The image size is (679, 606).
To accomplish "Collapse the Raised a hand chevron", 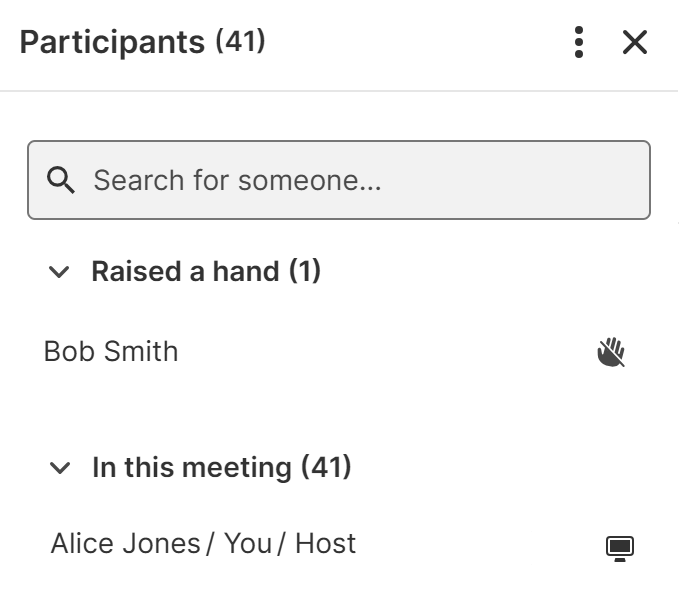I will click(x=60, y=272).
